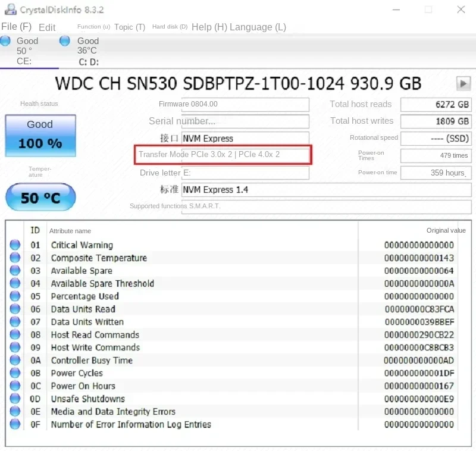Image resolution: width=476 pixels, height=451 pixels.
Task: Click the status orb beside Critical Warning
Action: 15,245
